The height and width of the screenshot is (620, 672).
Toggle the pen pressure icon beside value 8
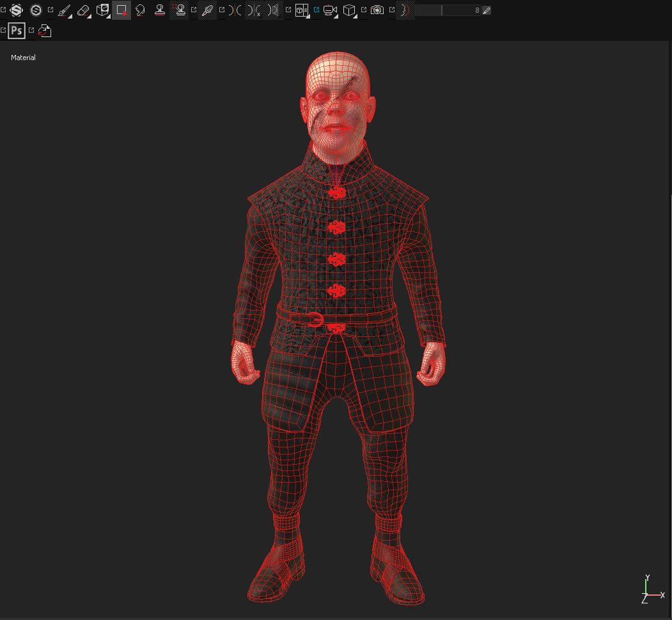(487, 10)
